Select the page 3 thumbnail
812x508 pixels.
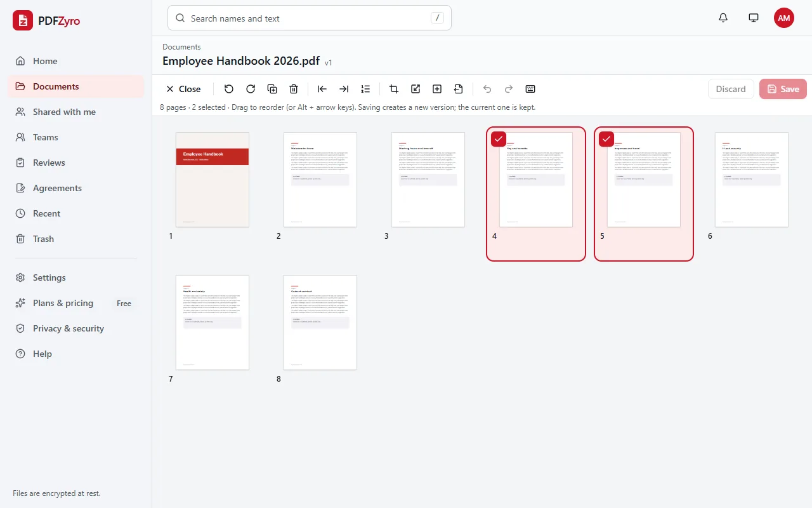click(428, 180)
